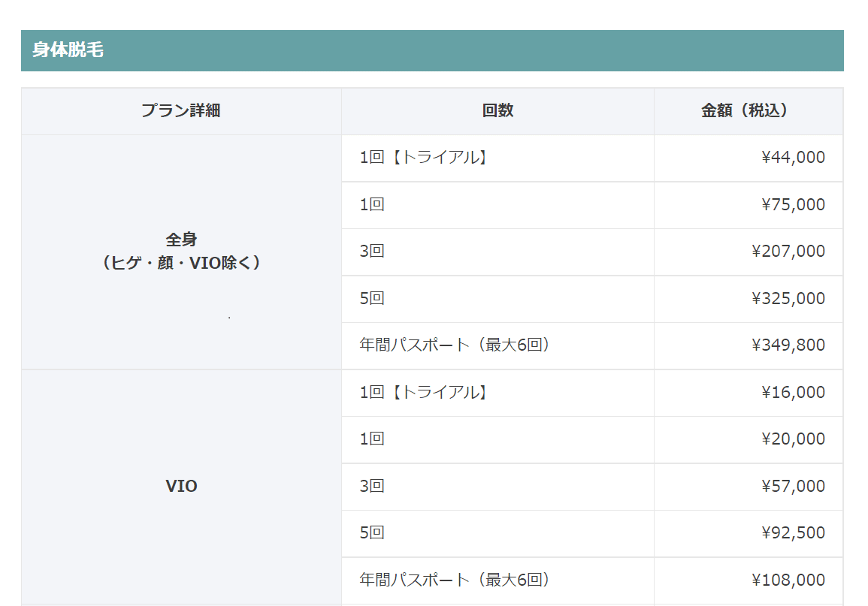Click 1回 in the ¥20,000 row
Screen dimensions: 868x606
point(372,439)
